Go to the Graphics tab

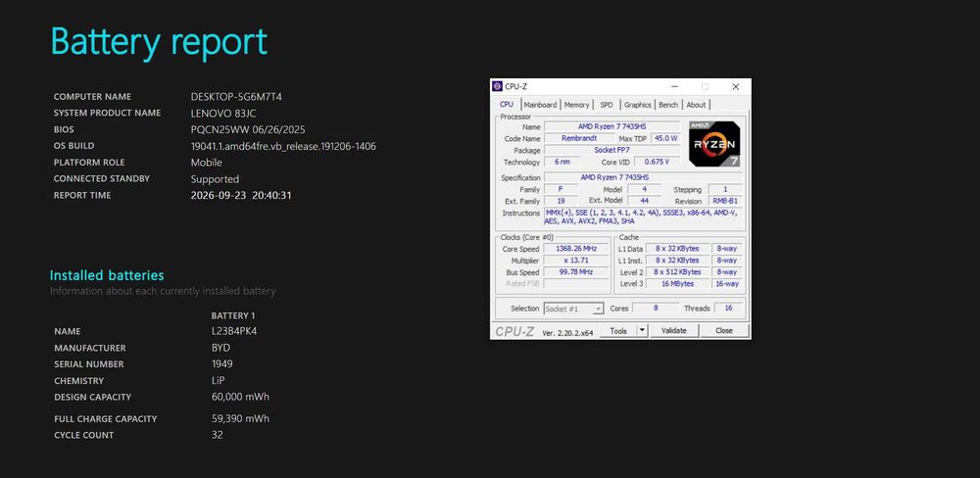coord(638,105)
